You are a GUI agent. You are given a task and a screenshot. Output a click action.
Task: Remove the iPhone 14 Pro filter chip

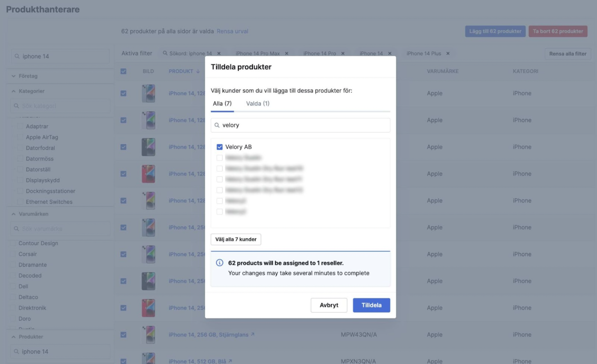coord(343,53)
